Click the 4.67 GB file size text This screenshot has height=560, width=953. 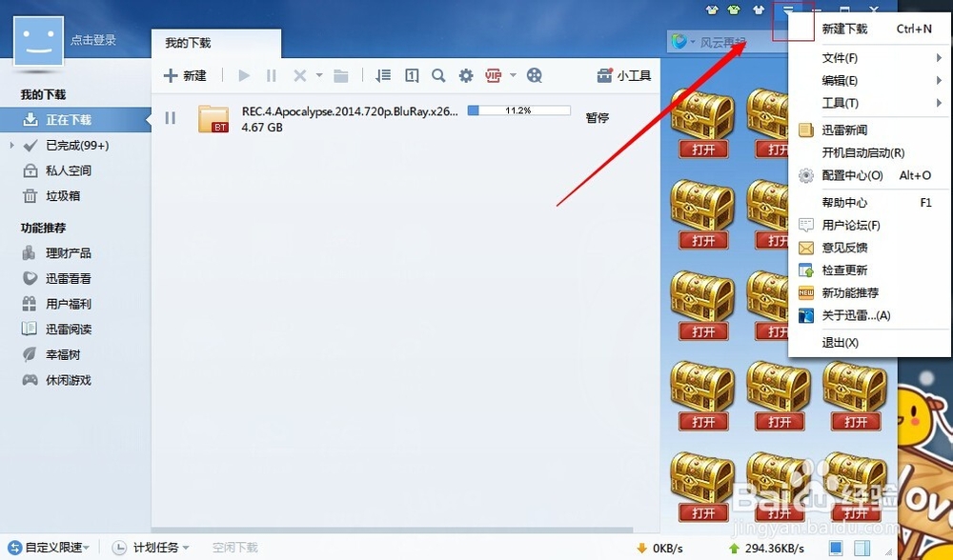point(262,128)
